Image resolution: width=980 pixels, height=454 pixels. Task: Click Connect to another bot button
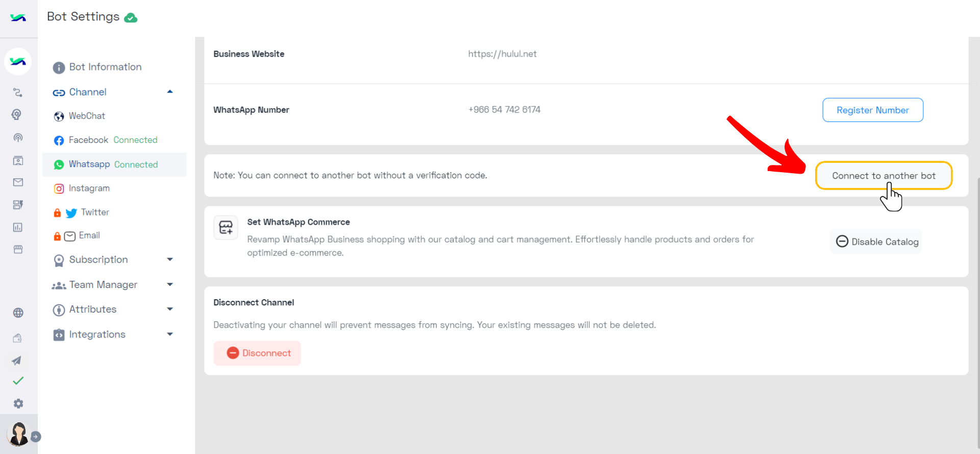coord(884,176)
